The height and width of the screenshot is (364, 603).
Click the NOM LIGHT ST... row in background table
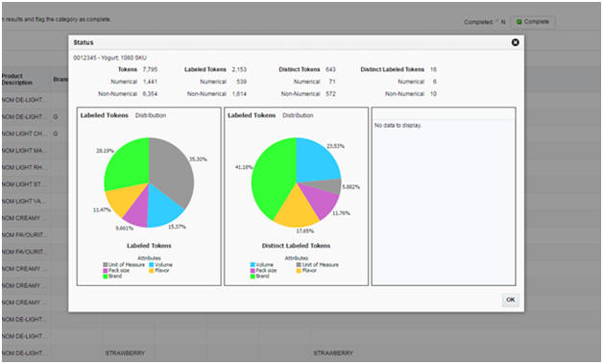tap(25, 184)
